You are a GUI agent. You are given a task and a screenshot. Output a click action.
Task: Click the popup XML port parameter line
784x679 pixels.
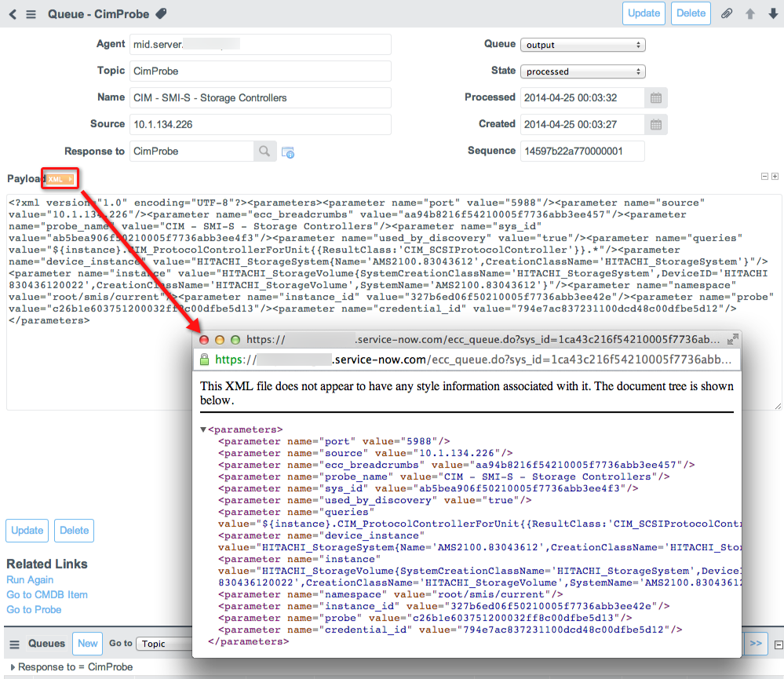334,441
